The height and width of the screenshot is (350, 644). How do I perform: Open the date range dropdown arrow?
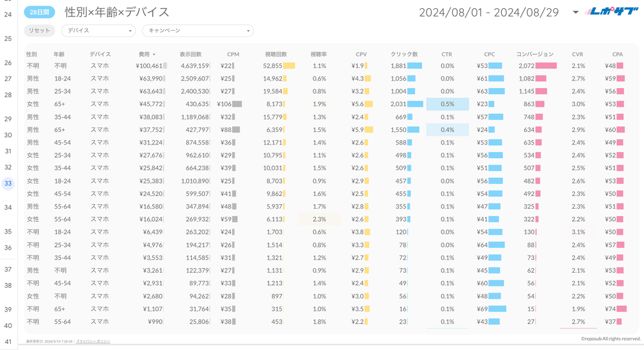click(x=576, y=12)
